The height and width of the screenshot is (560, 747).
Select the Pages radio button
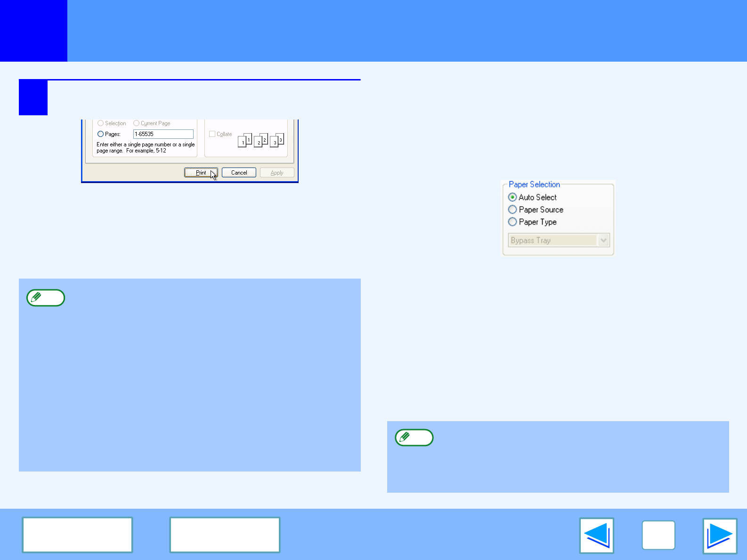tap(100, 134)
